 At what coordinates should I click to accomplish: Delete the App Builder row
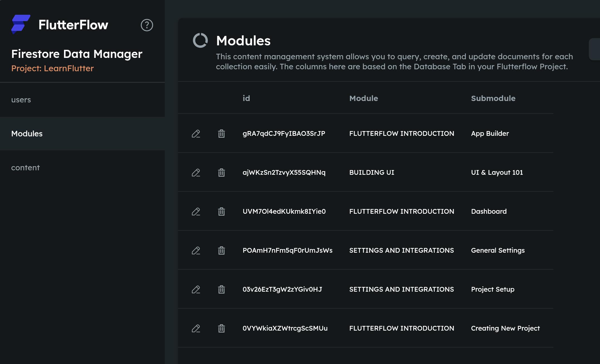click(221, 134)
